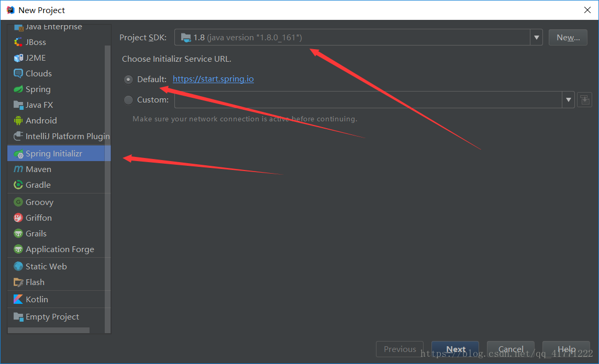
Task: Click the Kotlin K icon
Action: pyautogui.click(x=18, y=300)
